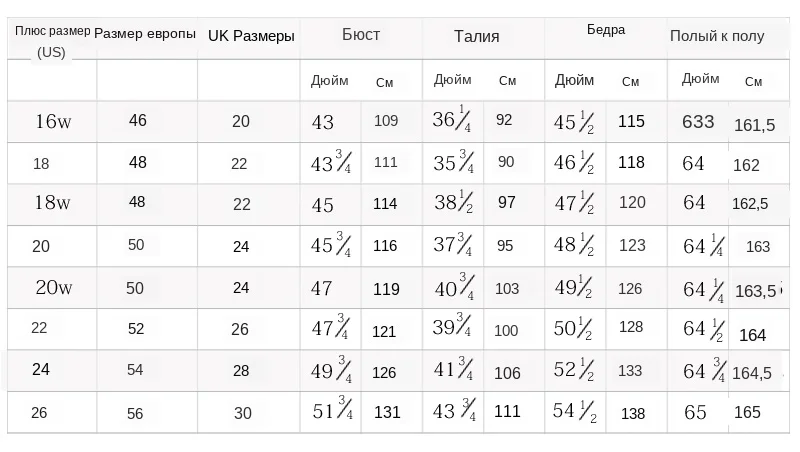Select the 92 cm waist value
This screenshot has height=452, width=800.
point(504,120)
